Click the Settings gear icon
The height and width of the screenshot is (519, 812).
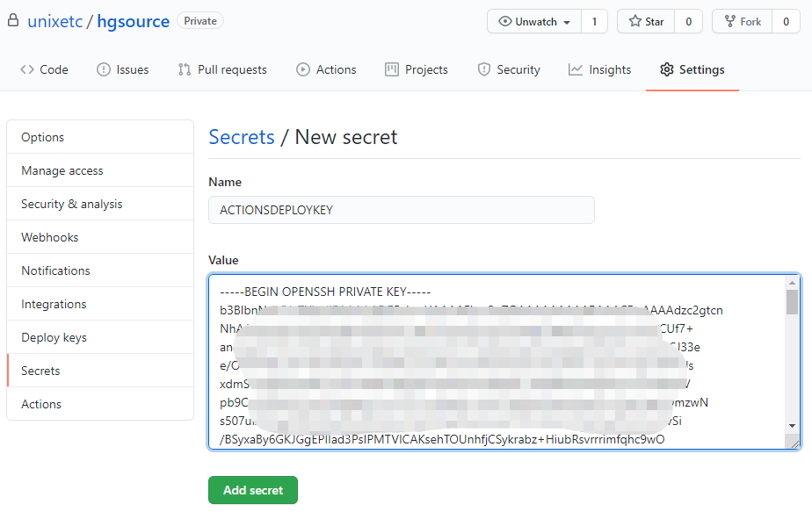tap(666, 69)
